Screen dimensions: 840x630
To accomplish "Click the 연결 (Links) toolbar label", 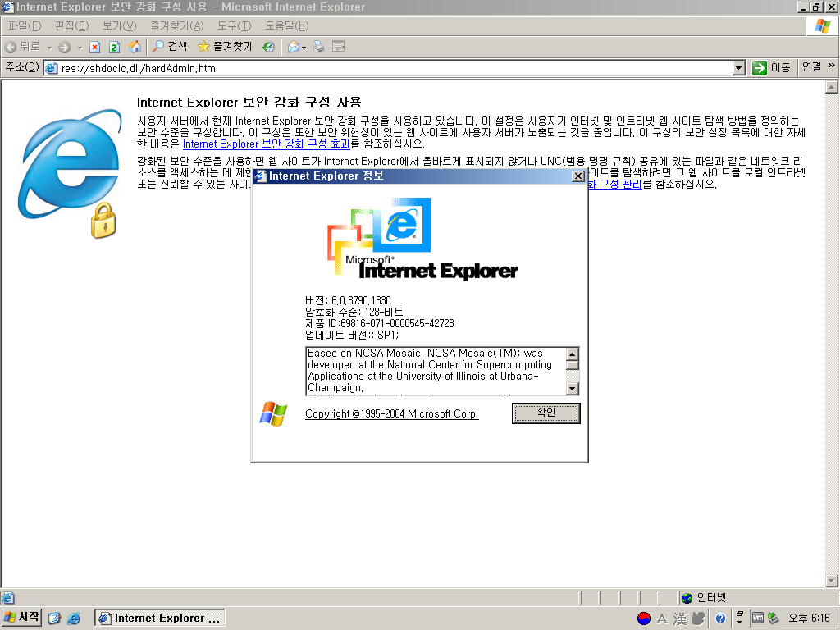I will pyautogui.click(x=811, y=67).
